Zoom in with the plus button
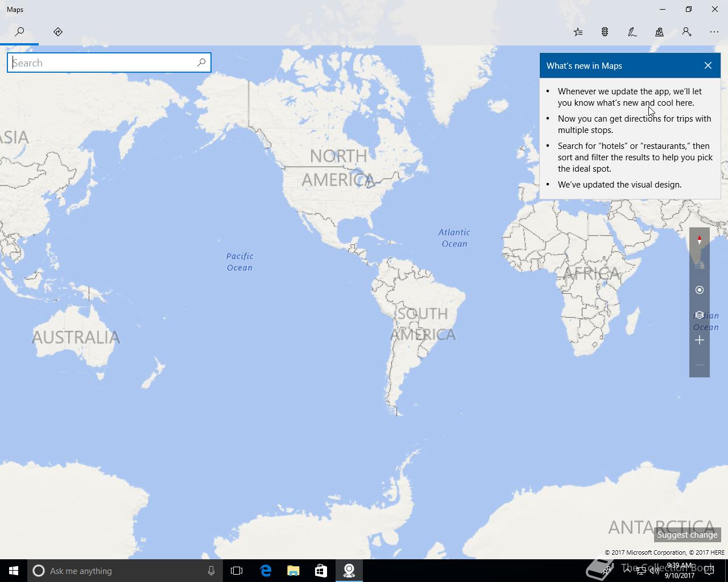728x582 pixels. coord(700,340)
